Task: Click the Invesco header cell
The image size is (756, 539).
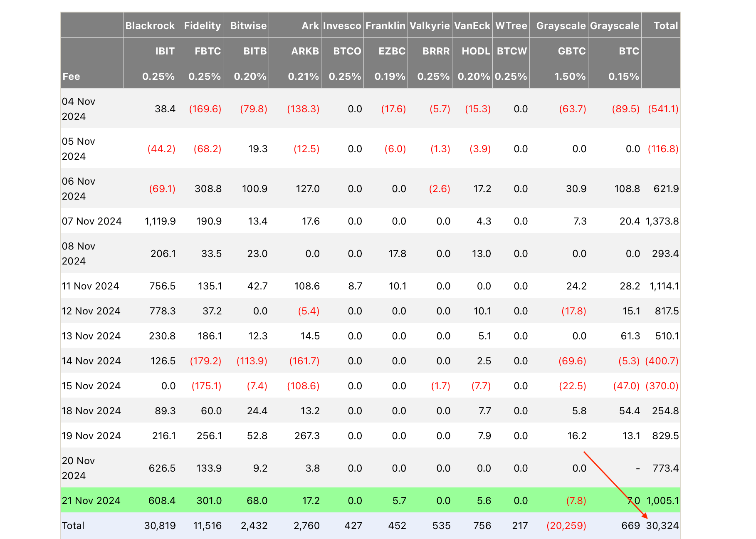Action: tap(342, 26)
